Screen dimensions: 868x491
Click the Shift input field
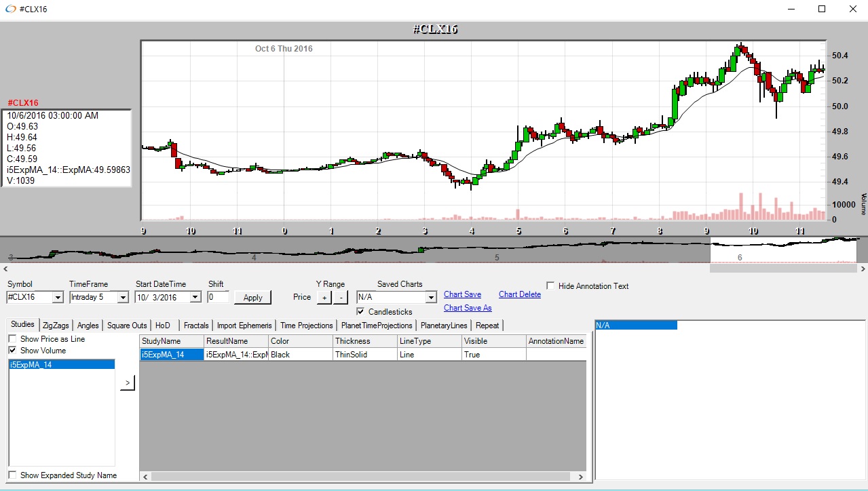click(x=218, y=297)
